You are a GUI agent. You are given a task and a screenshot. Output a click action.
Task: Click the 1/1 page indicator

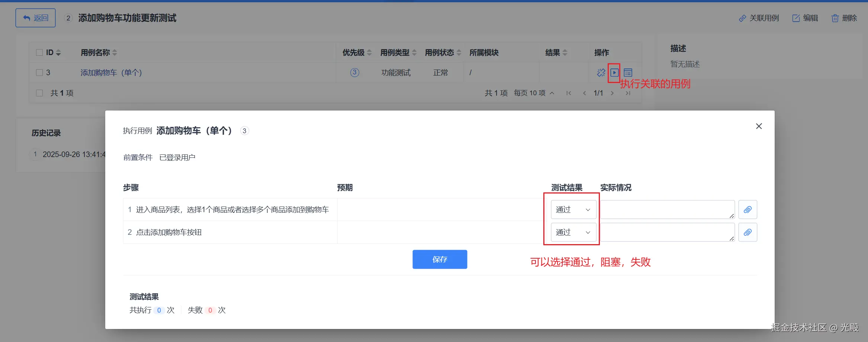[598, 93]
